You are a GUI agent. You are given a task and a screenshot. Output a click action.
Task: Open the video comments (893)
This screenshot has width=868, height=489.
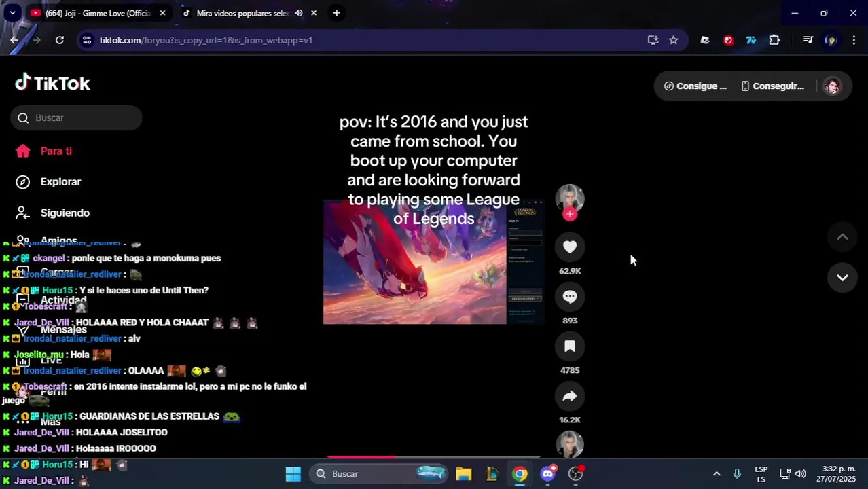[570, 297]
